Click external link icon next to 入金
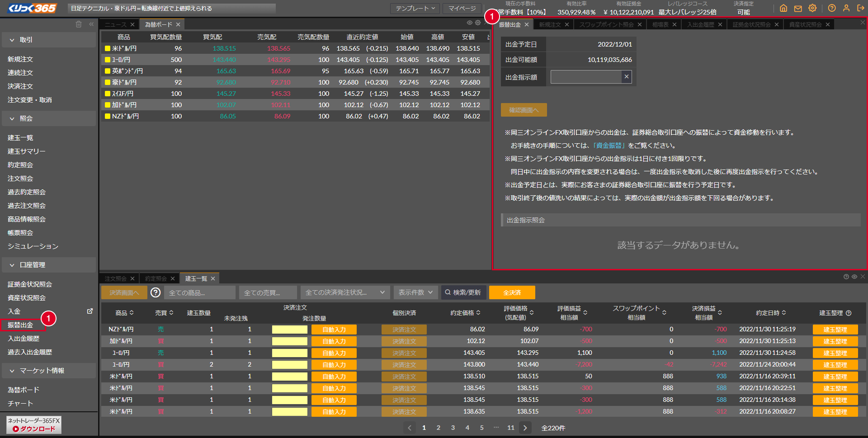This screenshot has width=868, height=438. (90, 311)
